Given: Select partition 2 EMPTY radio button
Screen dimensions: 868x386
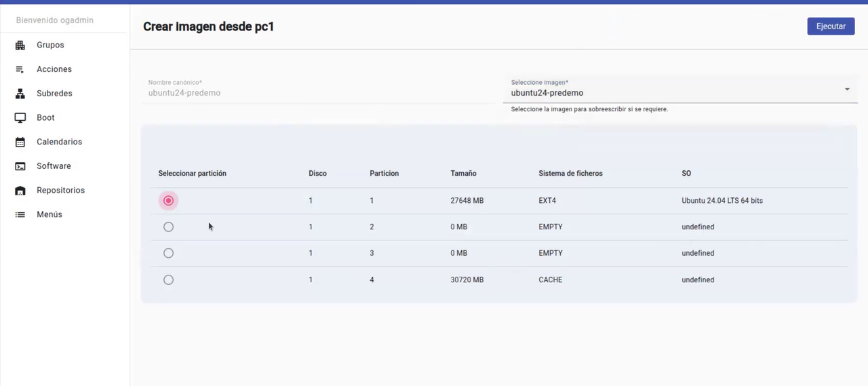Looking at the screenshot, I should click(168, 227).
